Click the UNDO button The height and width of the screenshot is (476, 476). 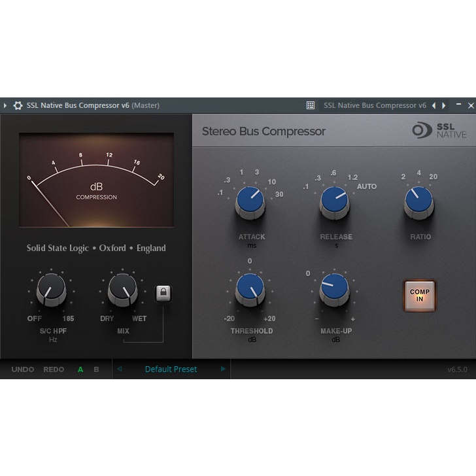point(23,369)
